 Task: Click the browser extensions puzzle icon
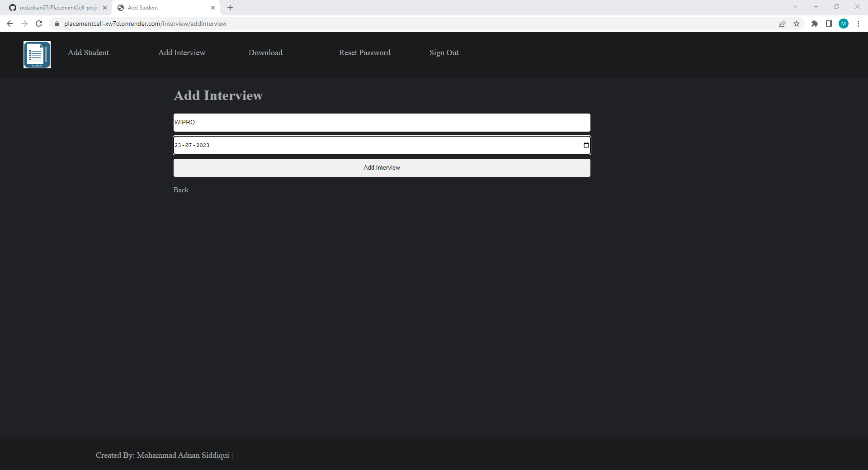pyautogui.click(x=815, y=24)
